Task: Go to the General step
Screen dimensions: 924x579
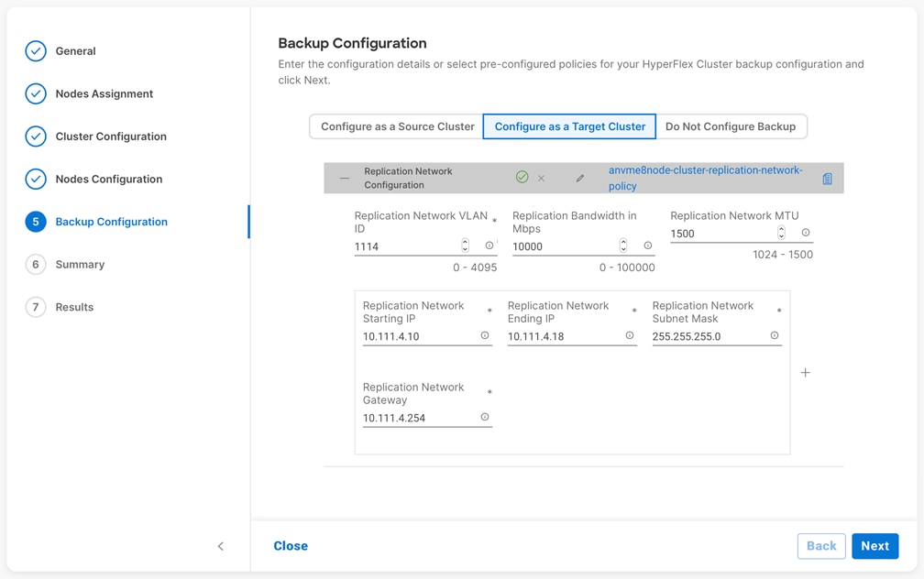Action: pyautogui.click(x=75, y=51)
